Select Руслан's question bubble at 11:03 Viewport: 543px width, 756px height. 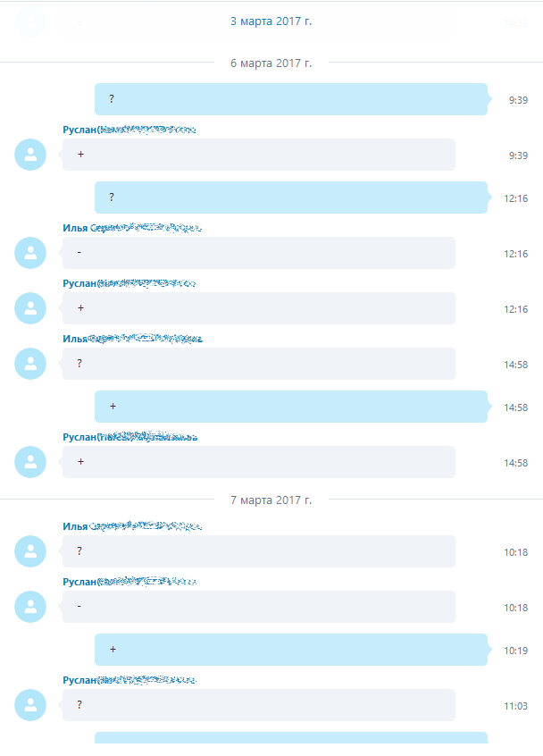pos(259,705)
